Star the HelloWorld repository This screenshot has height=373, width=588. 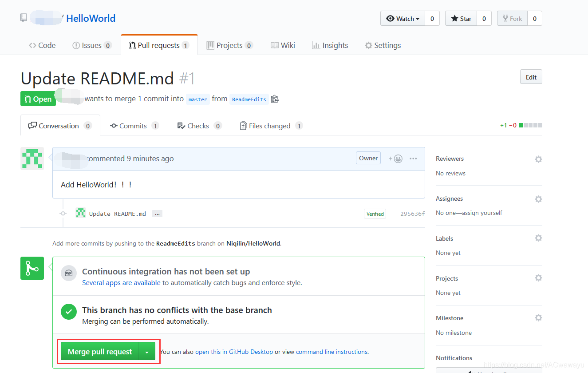pos(461,18)
